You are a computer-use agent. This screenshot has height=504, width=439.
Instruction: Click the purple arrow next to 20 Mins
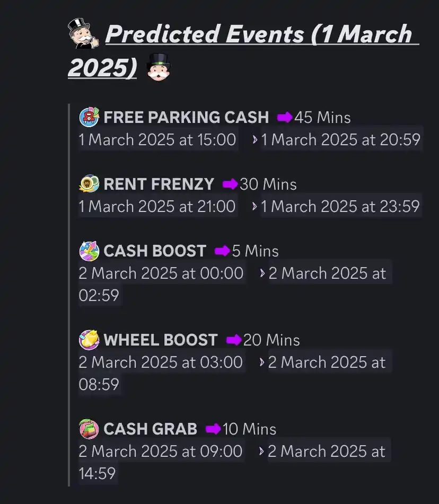coord(234,340)
